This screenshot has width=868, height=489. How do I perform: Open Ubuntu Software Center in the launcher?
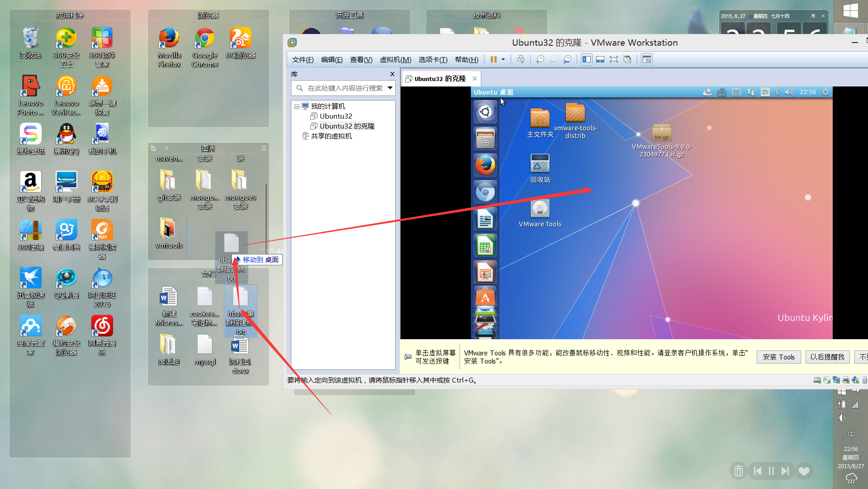coord(485,297)
